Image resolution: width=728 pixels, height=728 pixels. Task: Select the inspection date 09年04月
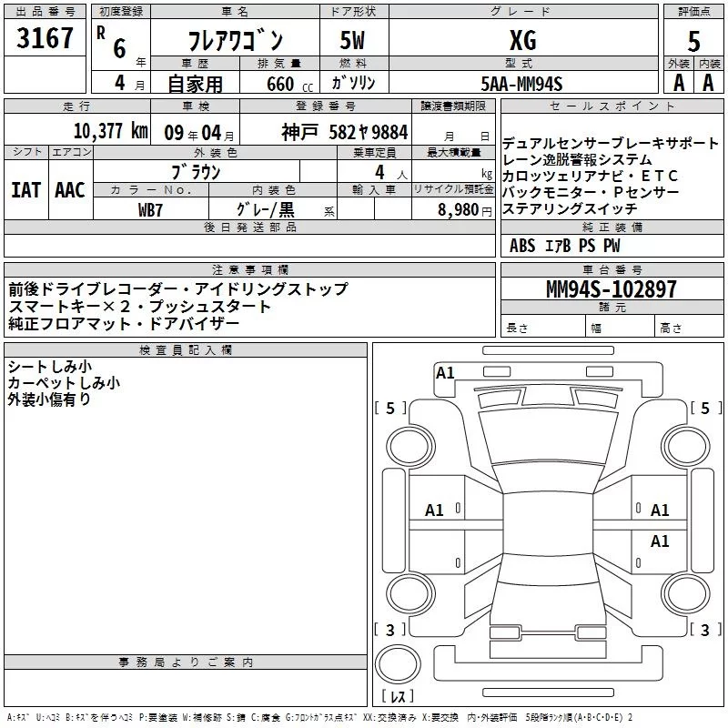199,133
